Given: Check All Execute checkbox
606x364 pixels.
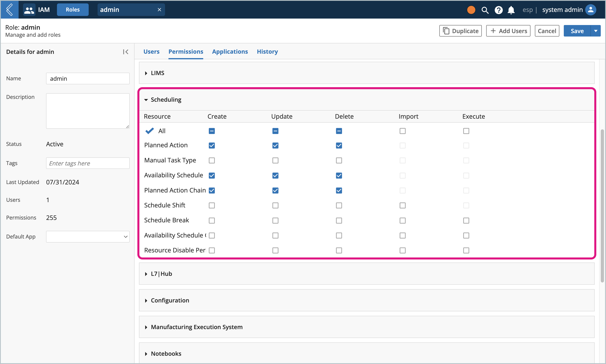Looking at the screenshot, I should [466, 131].
